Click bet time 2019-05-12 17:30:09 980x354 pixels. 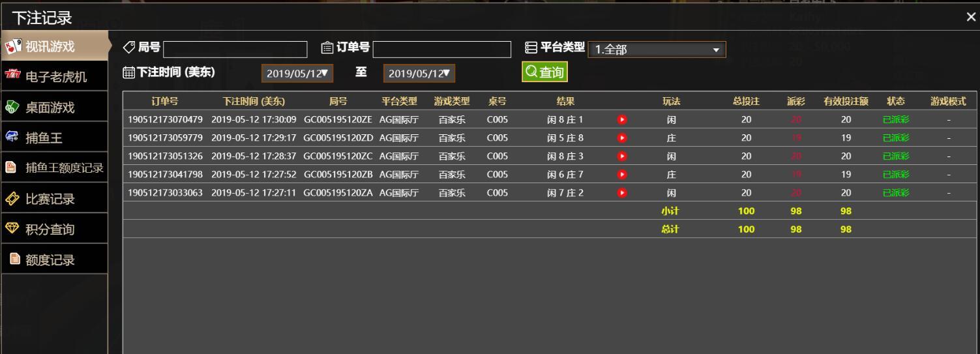coord(254,119)
